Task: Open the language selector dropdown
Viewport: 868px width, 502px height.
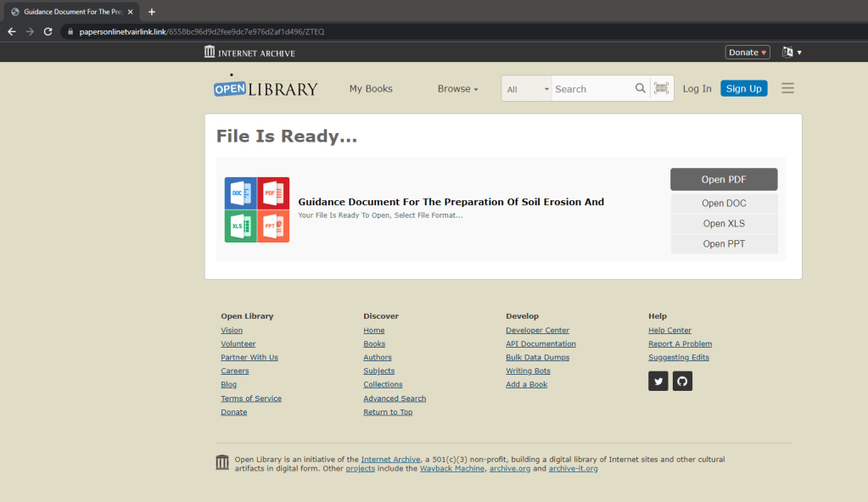Action: [791, 53]
